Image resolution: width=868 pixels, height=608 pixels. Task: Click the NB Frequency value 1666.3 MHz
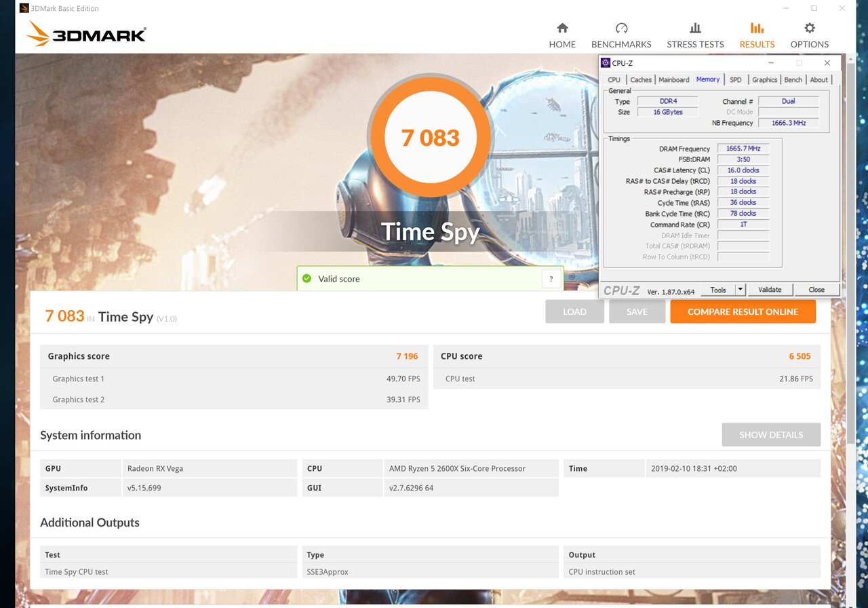point(788,123)
